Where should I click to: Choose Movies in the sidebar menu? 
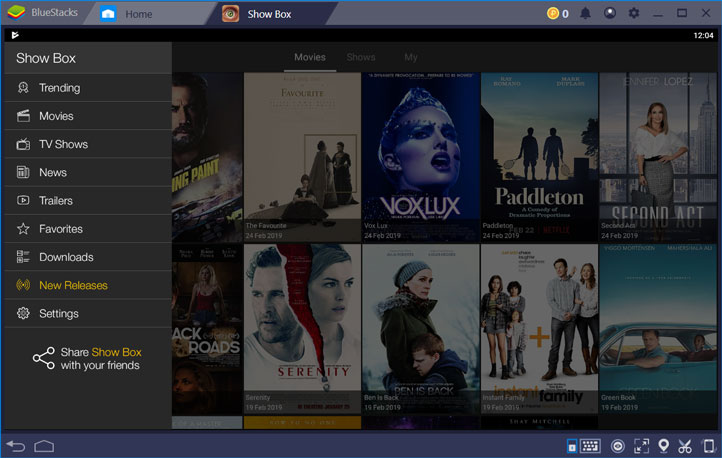[88, 116]
